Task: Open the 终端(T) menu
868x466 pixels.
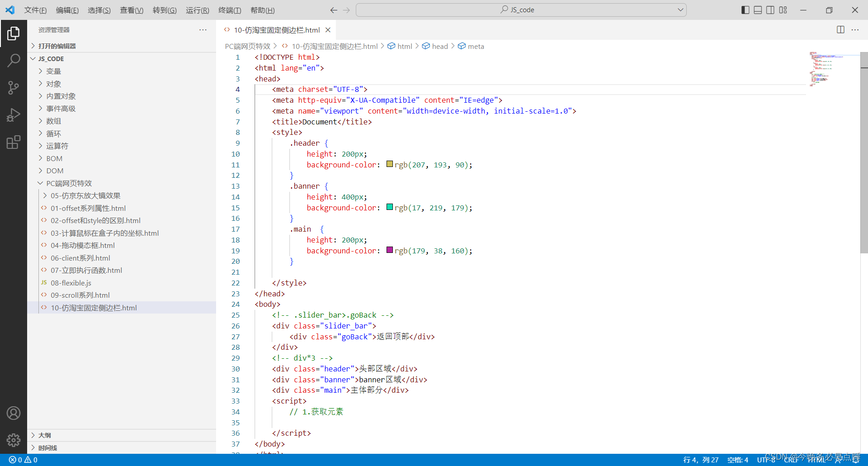Action: pos(230,10)
